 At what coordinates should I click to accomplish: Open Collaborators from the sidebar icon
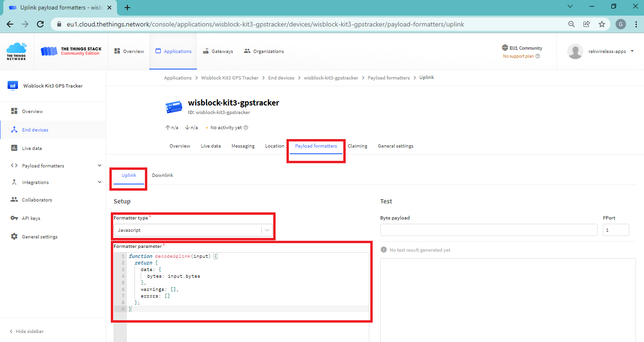(14, 200)
